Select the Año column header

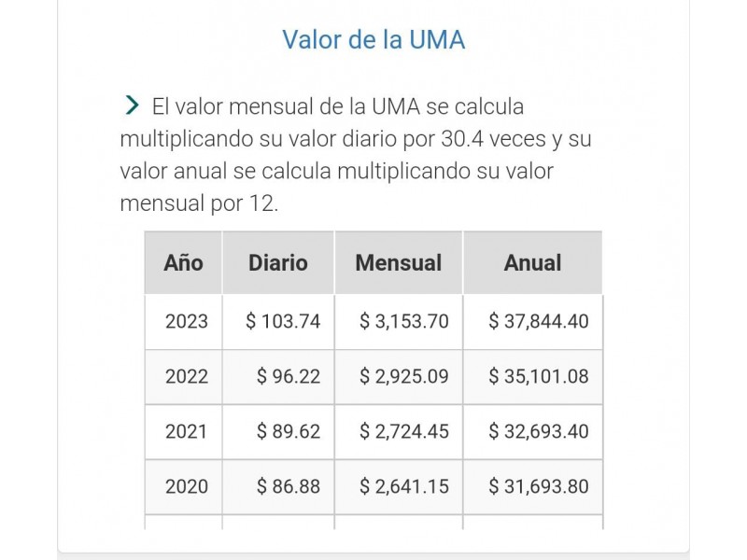tap(183, 263)
